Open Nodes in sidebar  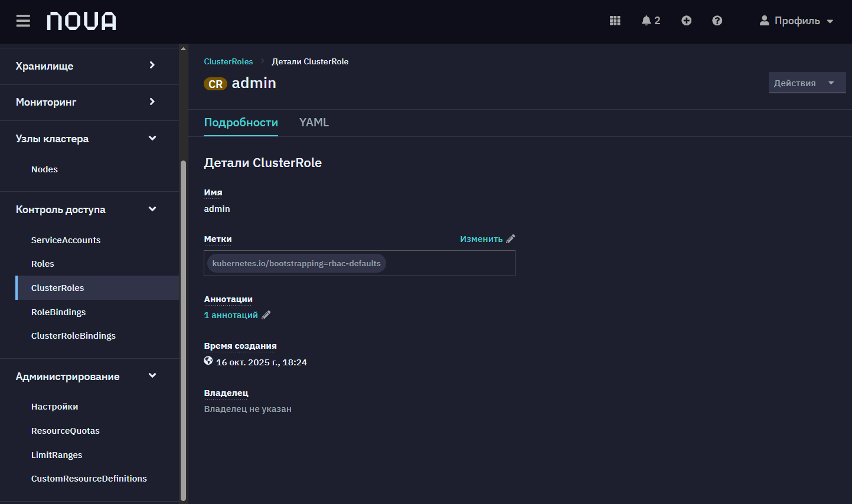pos(44,169)
